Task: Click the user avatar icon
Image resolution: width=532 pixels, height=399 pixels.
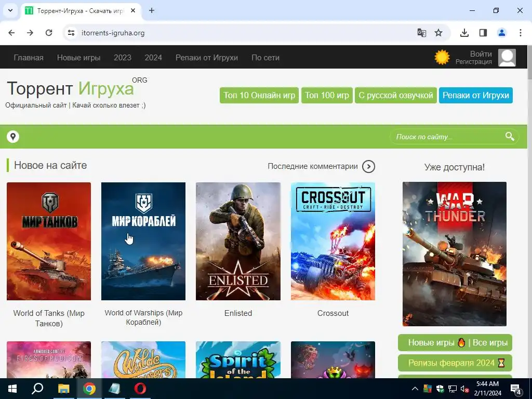Action: coord(507,57)
